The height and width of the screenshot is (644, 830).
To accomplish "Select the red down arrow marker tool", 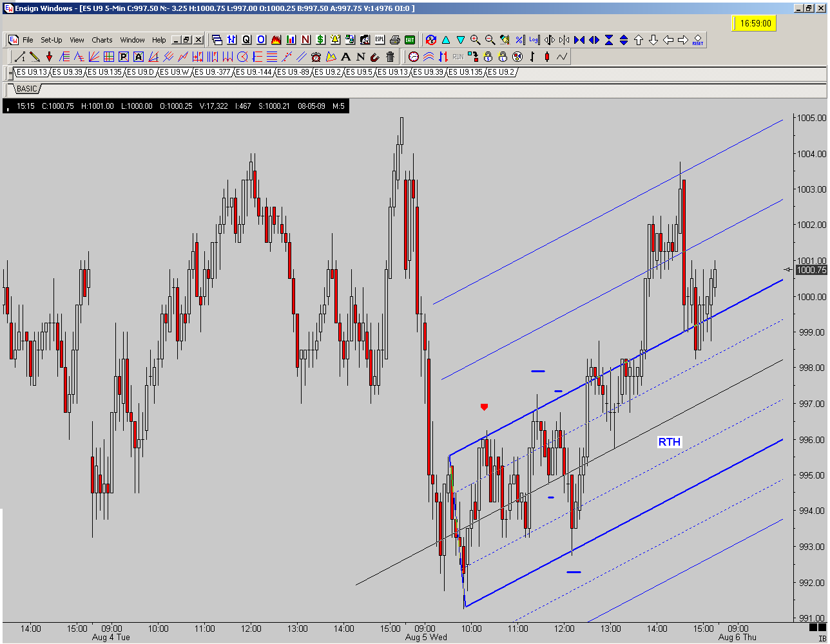I will pos(49,56).
